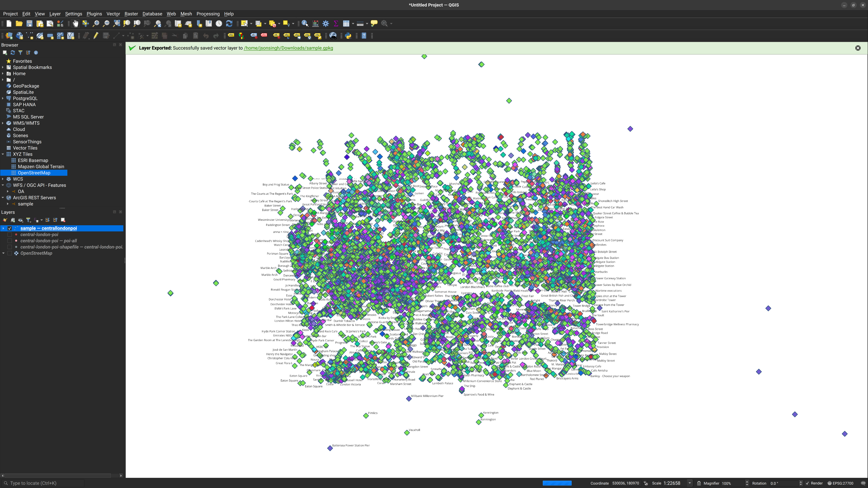This screenshot has height=488, width=868.
Task: Turn on the OpenStreetMap layer checkbox
Action: tap(9, 253)
